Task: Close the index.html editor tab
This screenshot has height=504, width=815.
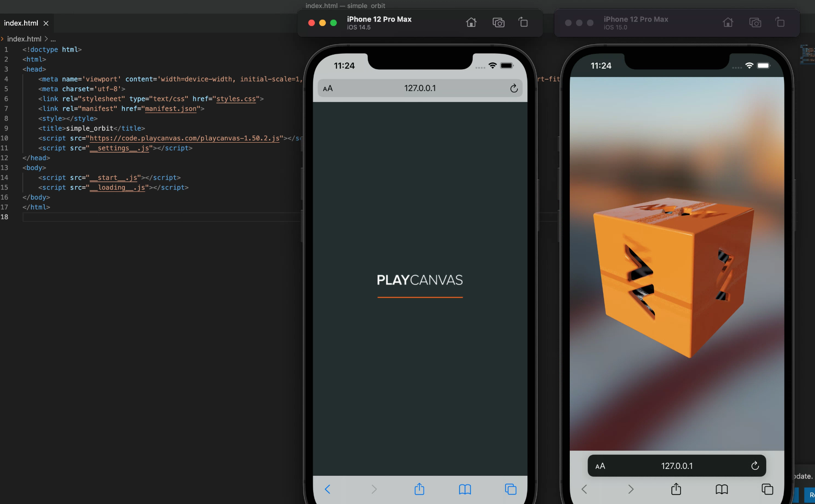Action: coord(46,23)
